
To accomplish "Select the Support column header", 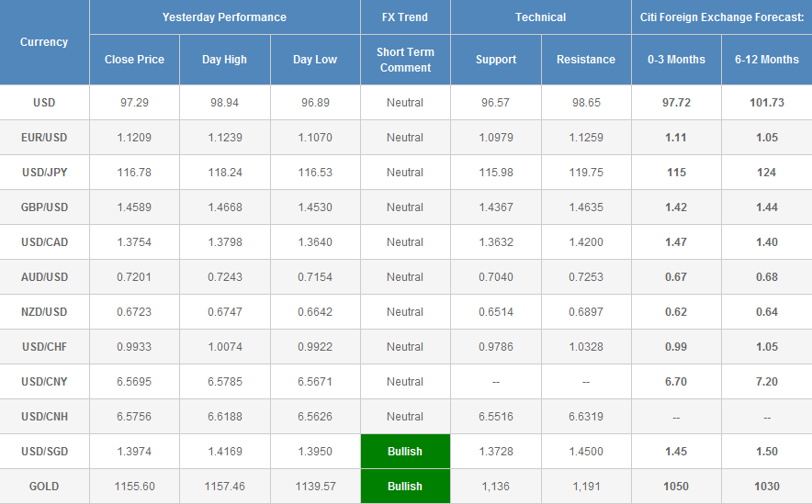I will pyautogui.click(x=495, y=60).
